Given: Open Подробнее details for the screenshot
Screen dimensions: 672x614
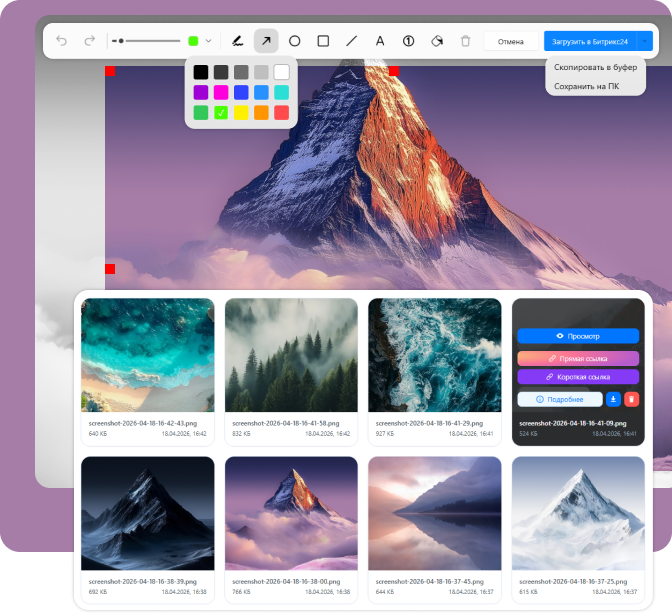Looking at the screenshot, I should (x=560, y=399).
